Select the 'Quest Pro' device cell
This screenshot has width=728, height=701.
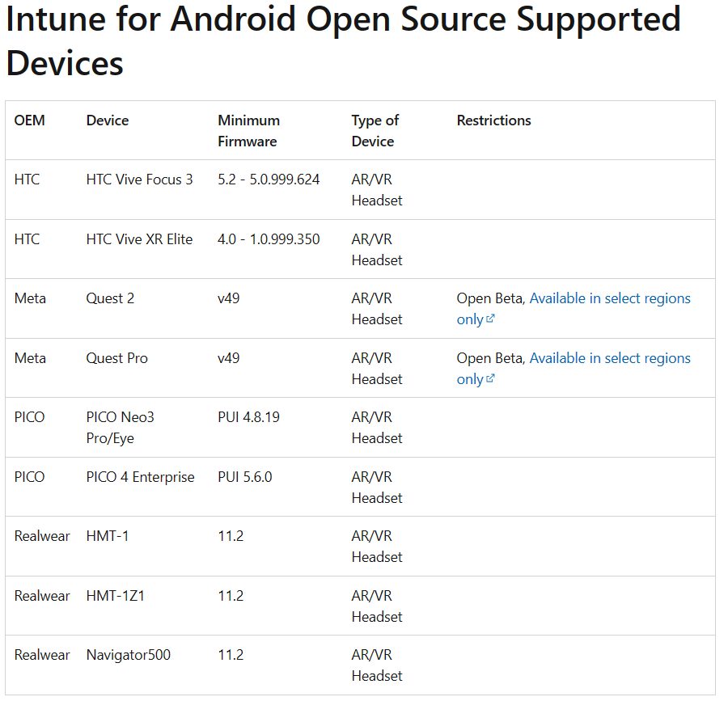[117, 358]
